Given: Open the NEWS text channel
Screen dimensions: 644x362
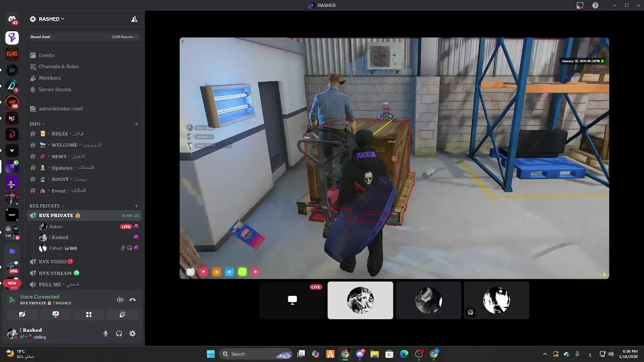Looking at the screenshot, I should tap(84, 156).
